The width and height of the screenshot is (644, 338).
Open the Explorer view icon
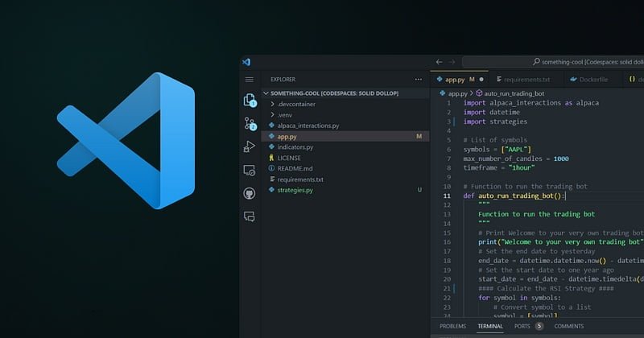pos(250,100)
